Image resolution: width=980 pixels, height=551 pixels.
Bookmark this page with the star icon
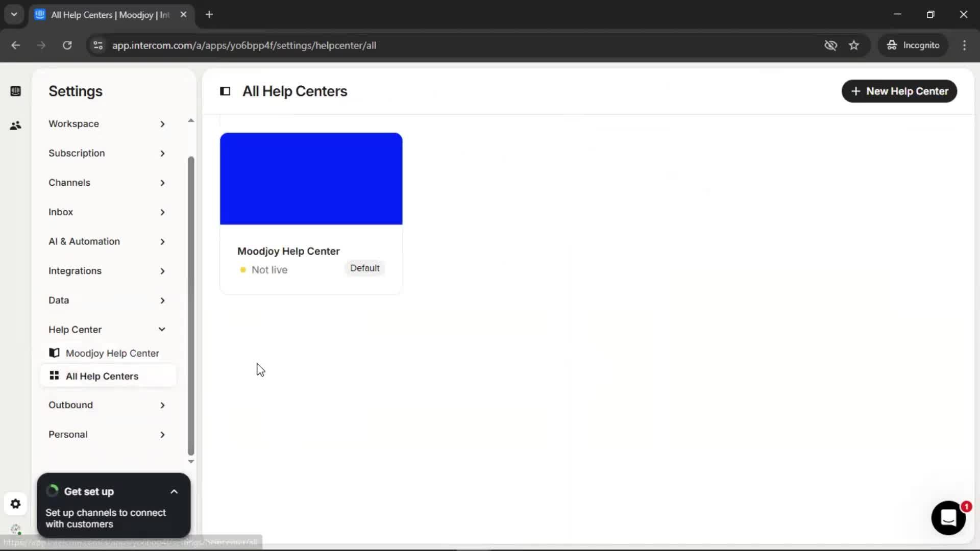(x=854, y=45)
